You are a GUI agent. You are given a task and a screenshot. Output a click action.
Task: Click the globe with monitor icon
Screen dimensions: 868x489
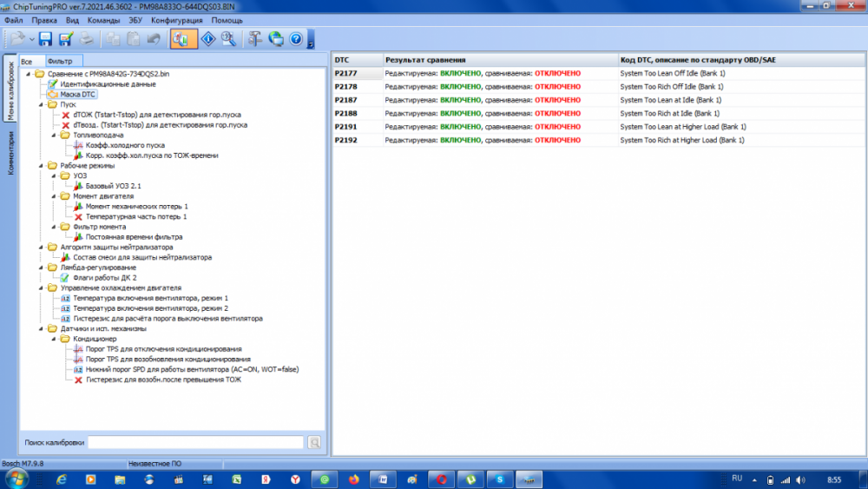tap(276, 39)
